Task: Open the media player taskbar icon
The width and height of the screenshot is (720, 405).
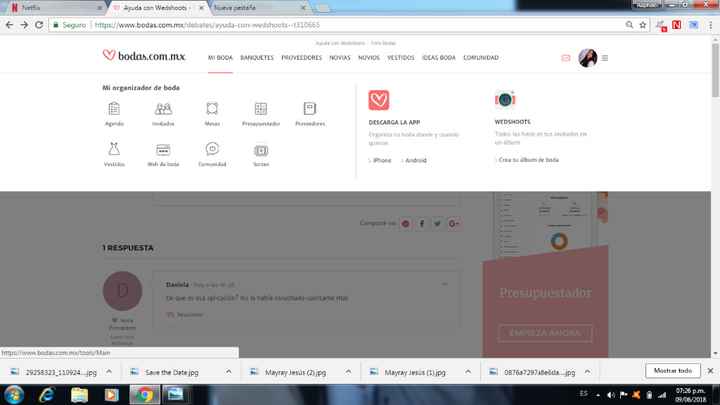Action: (x=112, y=395)
